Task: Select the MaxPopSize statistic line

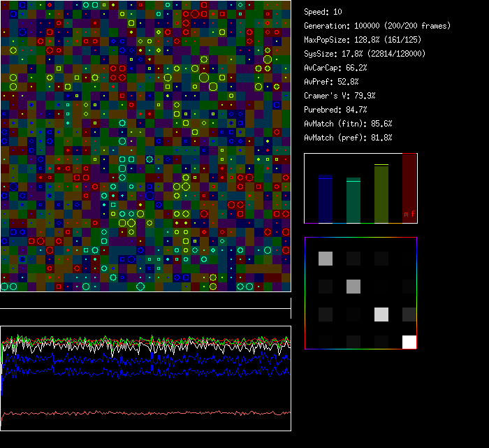Action: [x=364, y=40]
